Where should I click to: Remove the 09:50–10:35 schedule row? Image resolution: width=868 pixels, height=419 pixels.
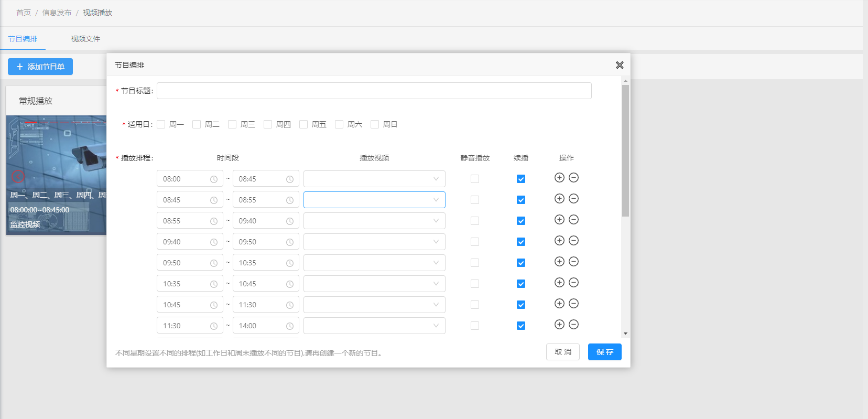pyautogui.click(x=574, y=262)
